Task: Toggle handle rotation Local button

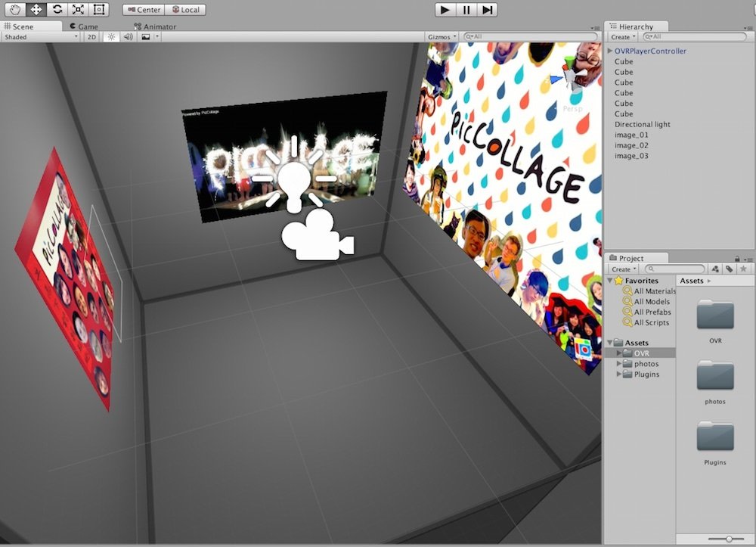Action: 186,10
